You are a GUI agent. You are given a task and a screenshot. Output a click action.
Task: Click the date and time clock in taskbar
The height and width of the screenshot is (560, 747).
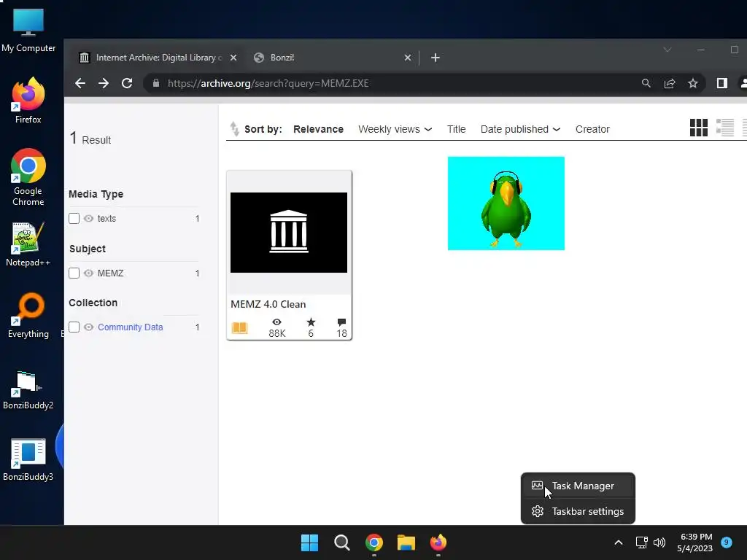pos(695,542)
